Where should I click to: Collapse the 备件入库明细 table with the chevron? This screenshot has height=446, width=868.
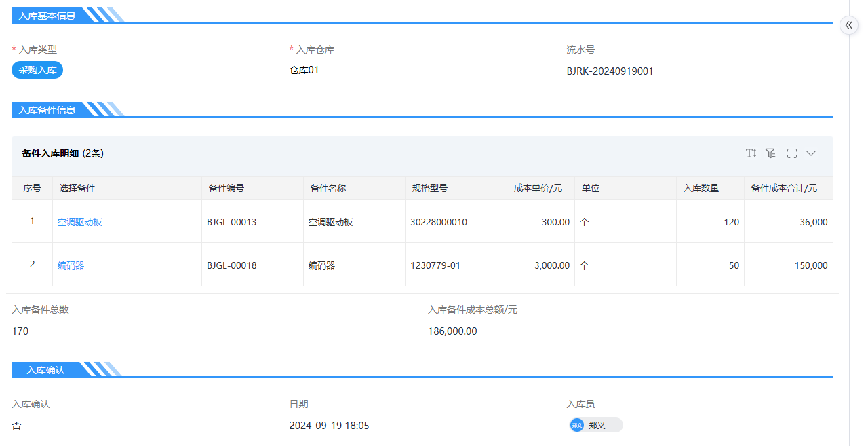(x=811, y=153)
